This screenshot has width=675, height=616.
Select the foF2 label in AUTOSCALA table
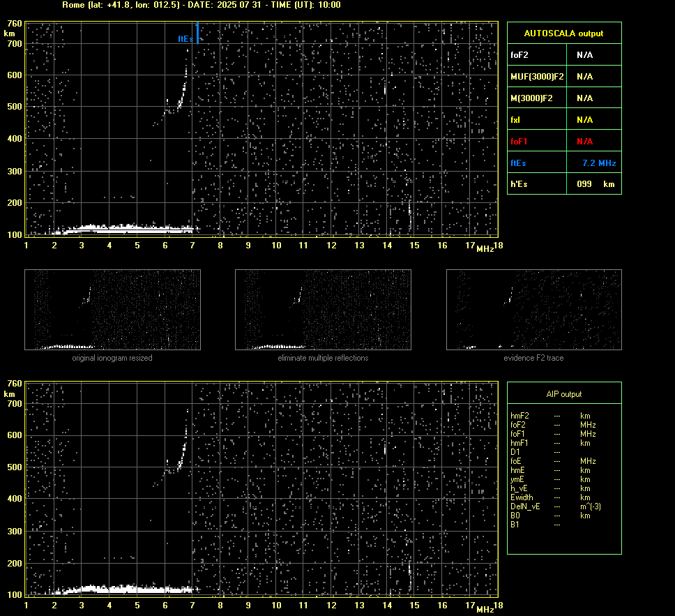tap(519, 55)
